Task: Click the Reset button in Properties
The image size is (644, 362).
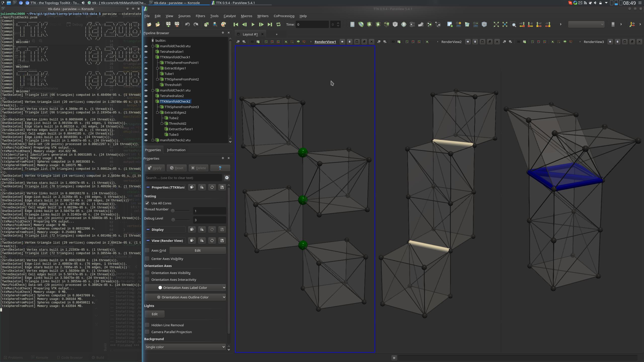Action: click(x=177, y=168)
